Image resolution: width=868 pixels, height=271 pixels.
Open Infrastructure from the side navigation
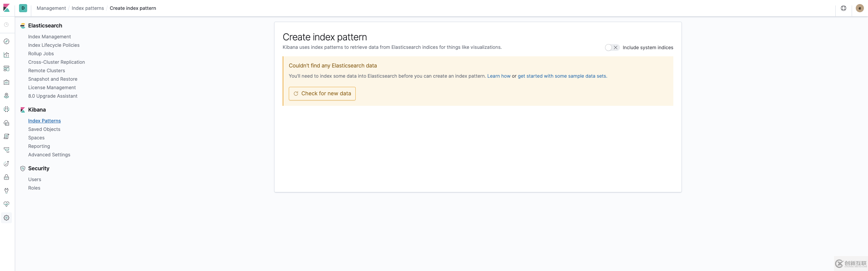point(6,123)
